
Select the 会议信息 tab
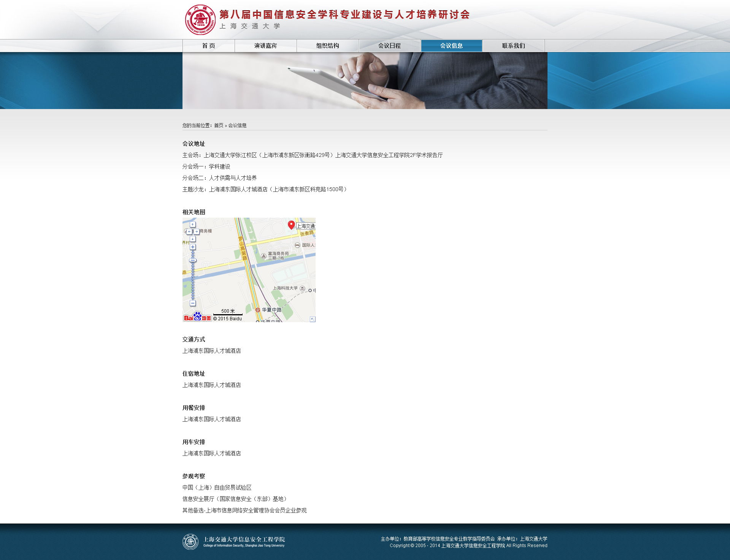pos(451,46)
